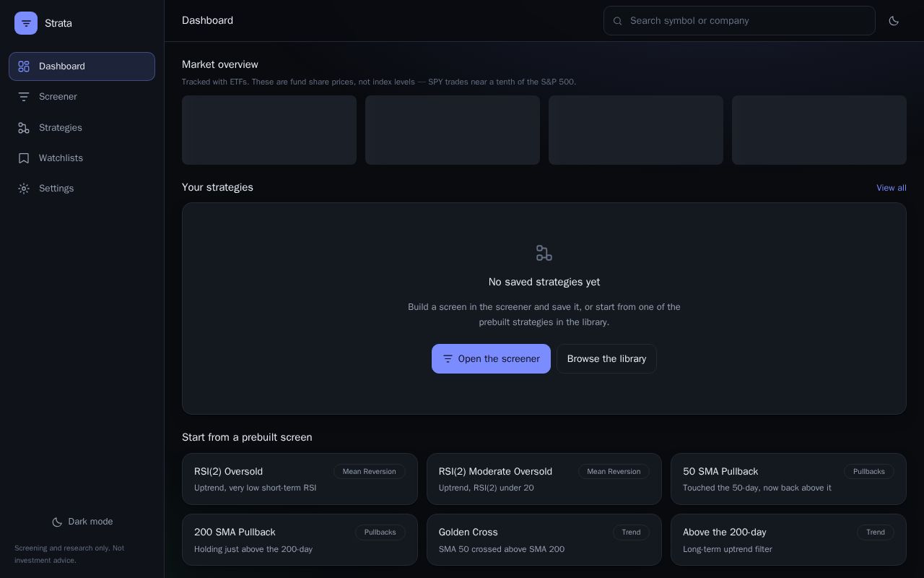The width and height of the screenshot is (924, 578).
Task: Click Uptrend, very low short-term RSI description
Action: [255, 488]
